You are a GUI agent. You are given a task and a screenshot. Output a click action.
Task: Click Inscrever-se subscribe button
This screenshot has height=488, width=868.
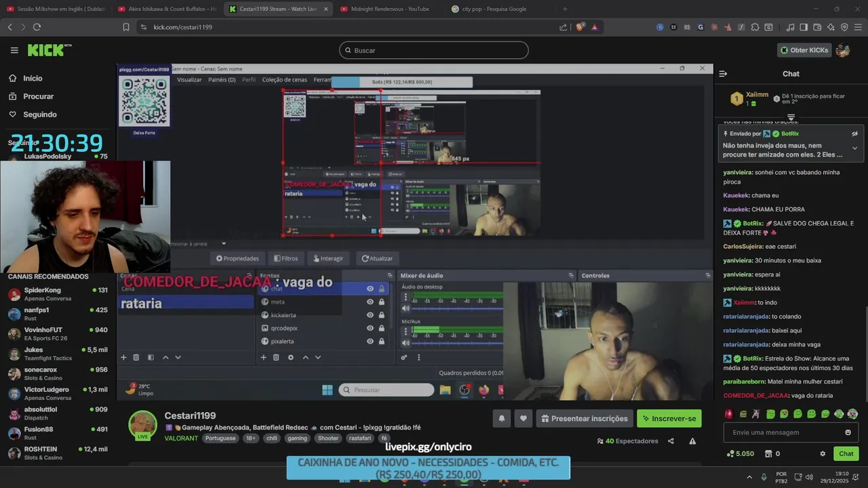click(669, 419)
